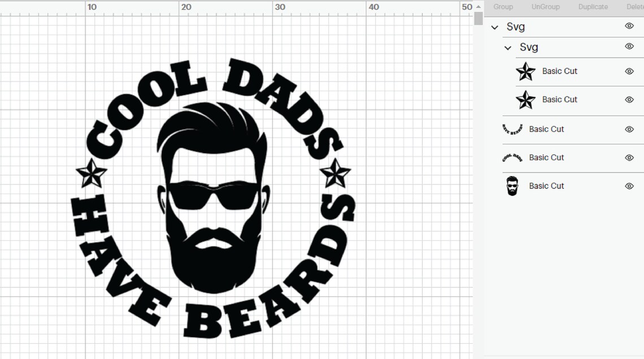Collapse the outer Svg group
The image size is (644, 359).
(x=495, y=27)
